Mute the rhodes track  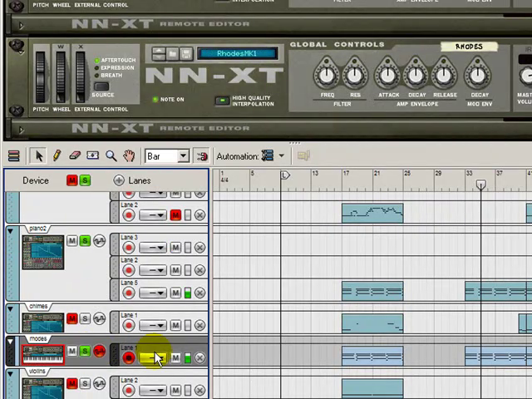tap(72, 351)
